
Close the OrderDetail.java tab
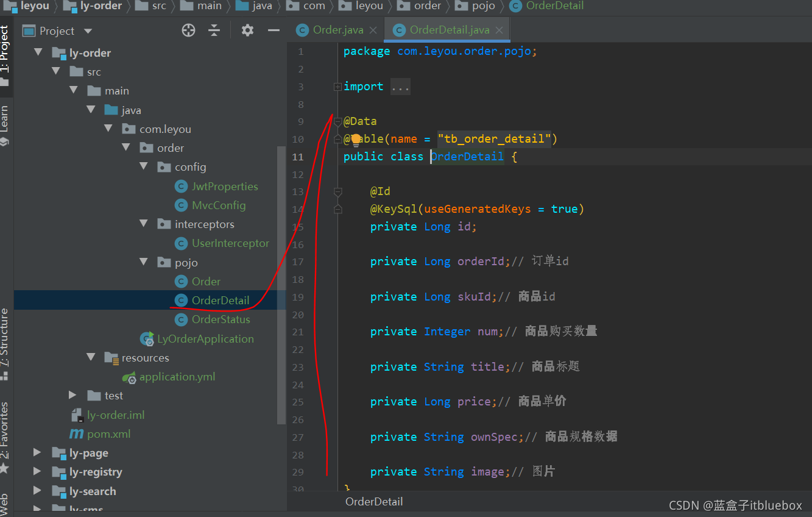pos(500,30)
